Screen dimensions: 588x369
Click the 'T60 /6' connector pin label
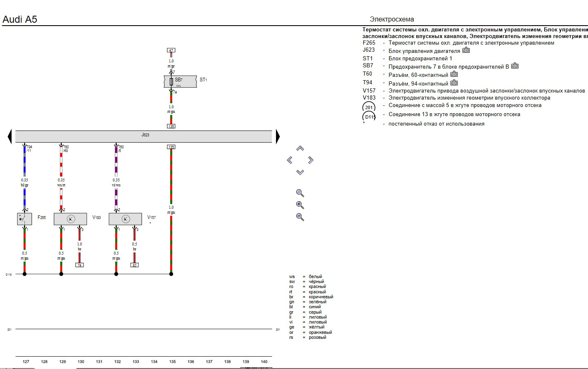click(121, 149)
